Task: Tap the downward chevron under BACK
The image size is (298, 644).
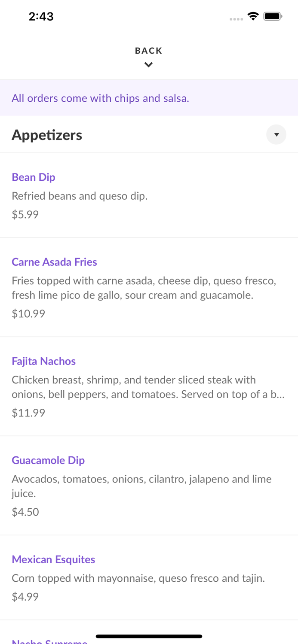Action: pos(148,64)
